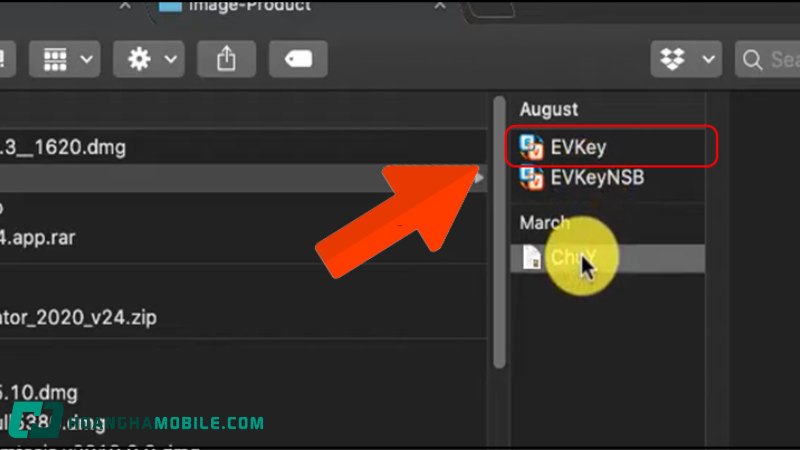Click the Share button in the toolbar

[x=227, y=59]
